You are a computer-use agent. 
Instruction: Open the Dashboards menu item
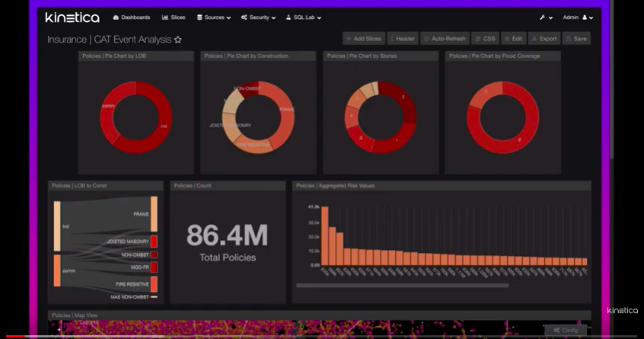[x=132, y=18]
